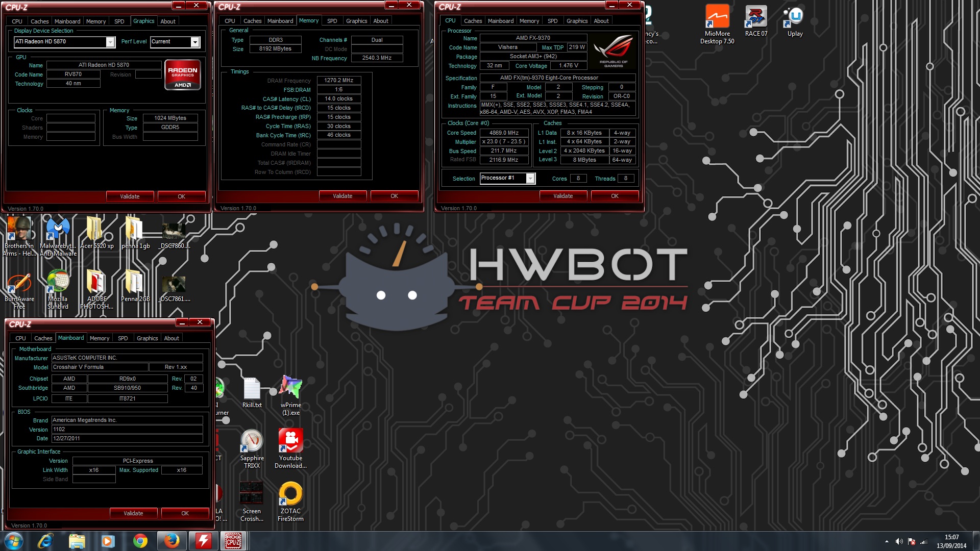Open the penna 1gb folder
Screen dimensions: 980x551
(135, 232)
